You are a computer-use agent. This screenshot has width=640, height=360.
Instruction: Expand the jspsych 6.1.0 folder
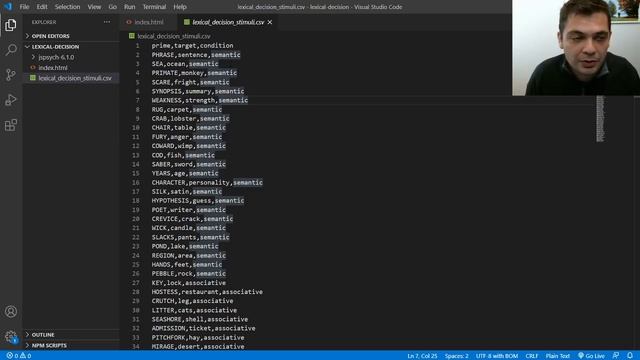click(x=56, y=57)
